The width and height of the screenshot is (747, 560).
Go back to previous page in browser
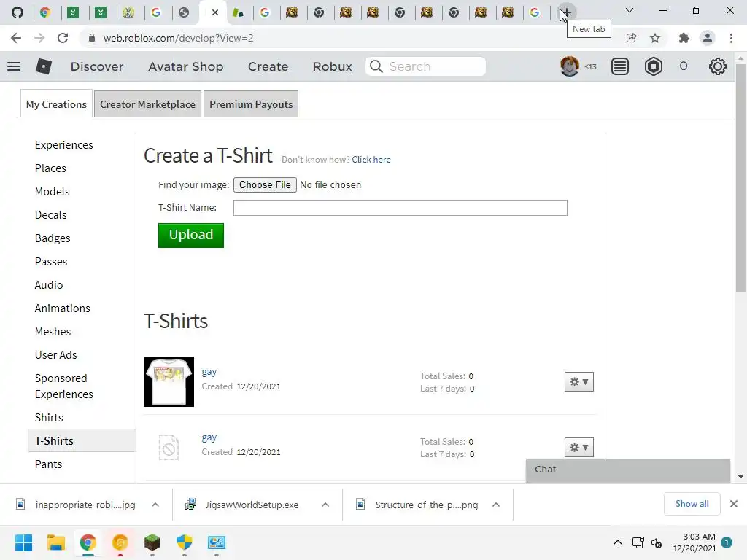click(x=16, y=38)
